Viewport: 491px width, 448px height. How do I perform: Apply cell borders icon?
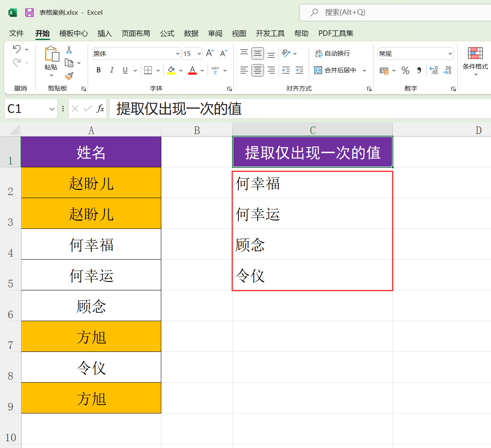[148, 70]
